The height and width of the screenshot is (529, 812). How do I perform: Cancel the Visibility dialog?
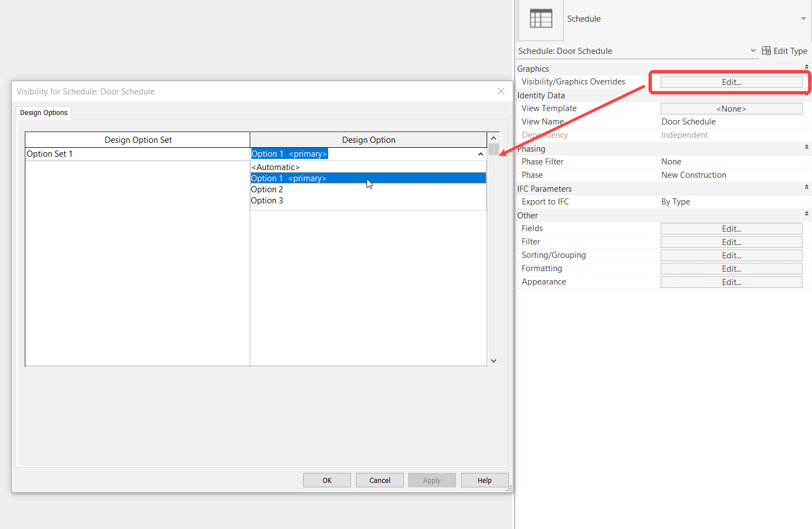(x=379, y=480)
